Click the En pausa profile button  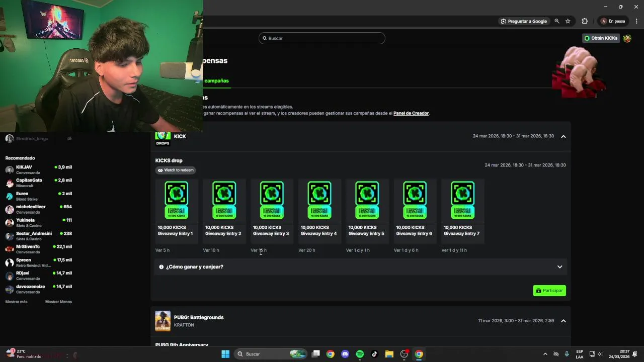pos(613,21)
